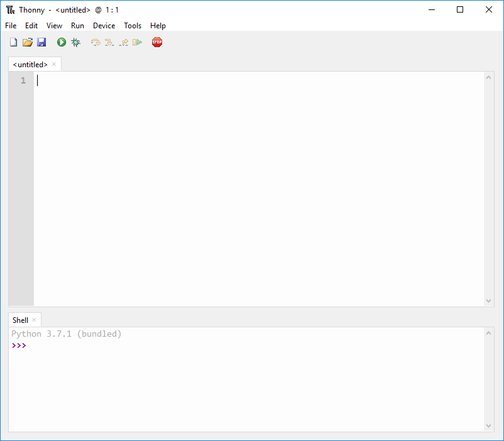This screenshot has height=441, width=504.
Task: Select the untitled editor tab
Action: (x=29, y=63)
